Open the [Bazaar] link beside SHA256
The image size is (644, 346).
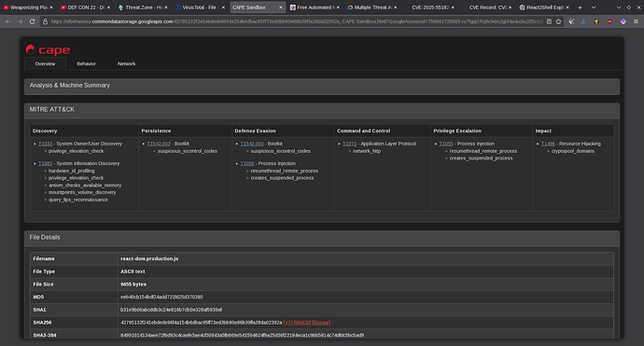point(321,323)
